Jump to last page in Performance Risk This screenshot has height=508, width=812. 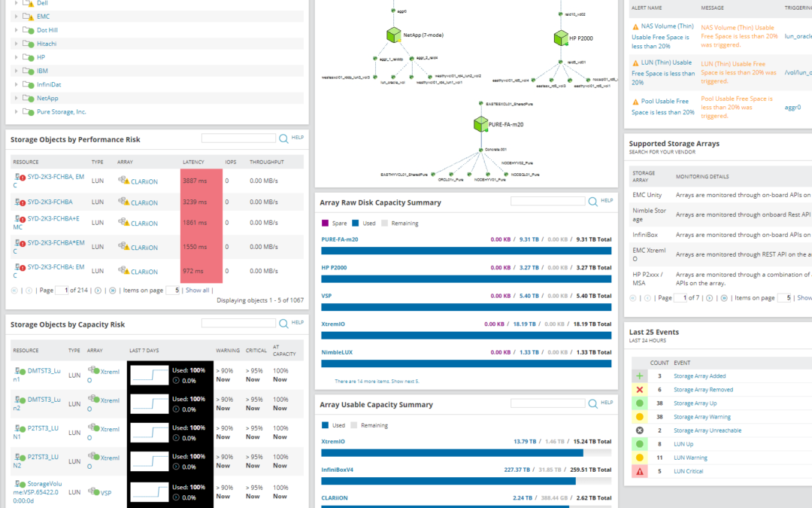coord(112,291)
